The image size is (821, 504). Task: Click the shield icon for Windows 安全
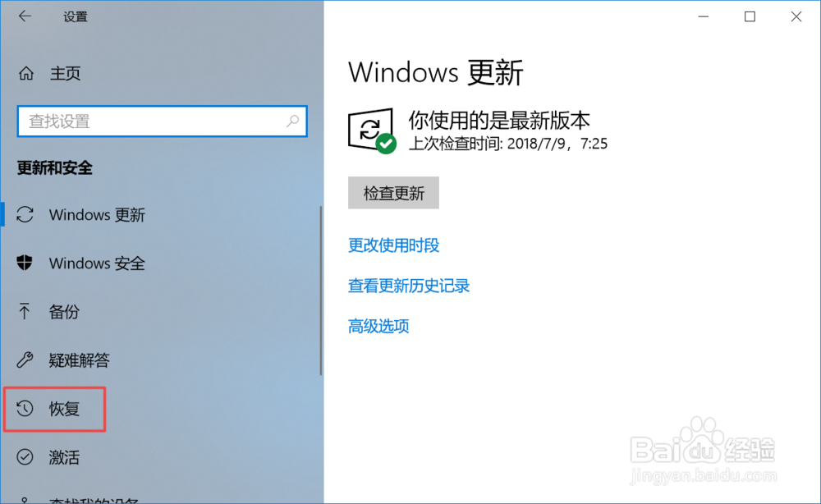click(x=25, y=263)
